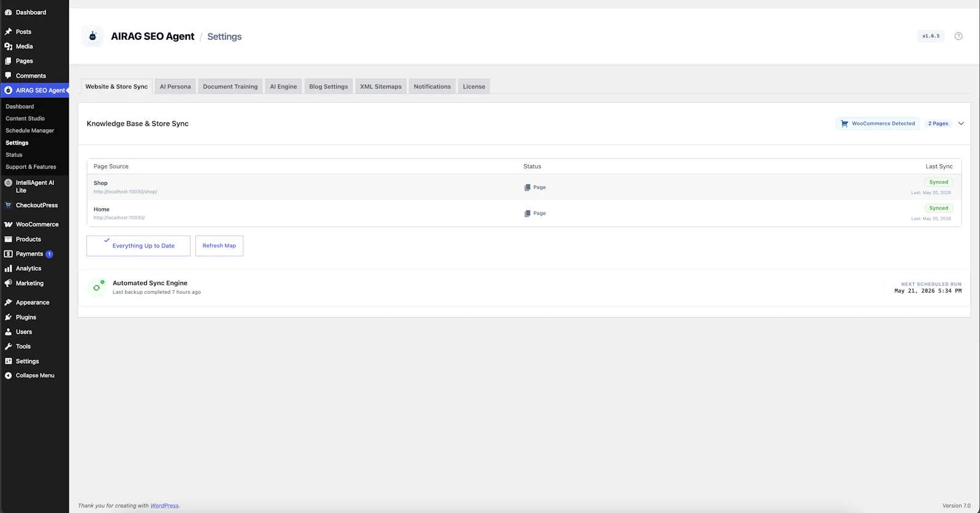The height and width of the screenshot is (513, 980).
Task: Click the Posts pin icon
Action: [x=9, y=32]
